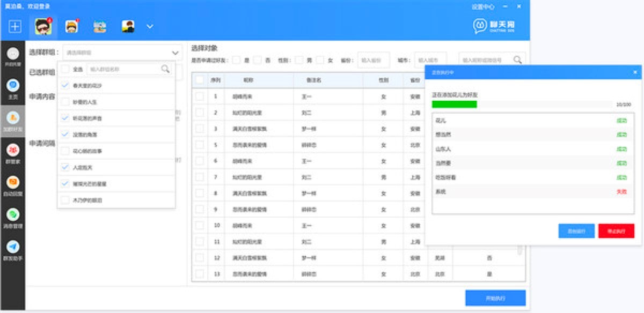Click the 山东人 entry in the progress list

pyautogui.click(x=443, y=149)
